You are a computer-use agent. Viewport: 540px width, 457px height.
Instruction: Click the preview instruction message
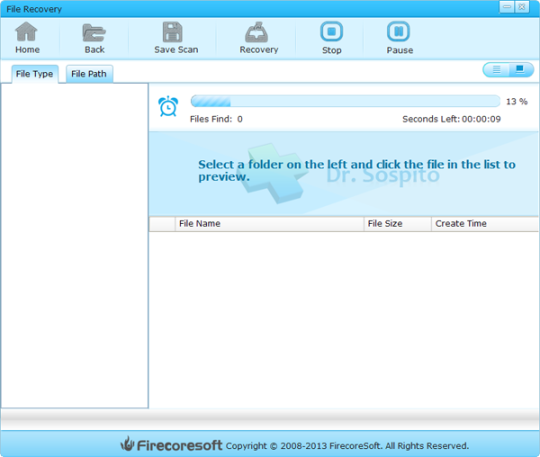point(357,170)
